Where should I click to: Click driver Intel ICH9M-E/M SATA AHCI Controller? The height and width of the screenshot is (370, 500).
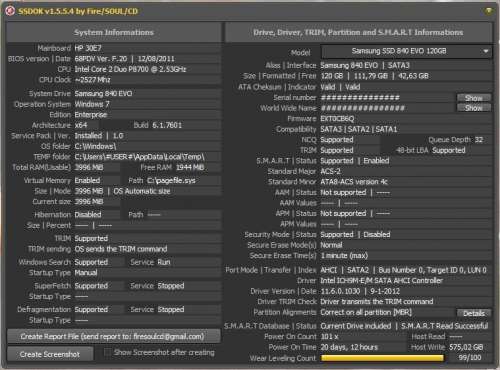pyautogui.click(x=382, y=281)
